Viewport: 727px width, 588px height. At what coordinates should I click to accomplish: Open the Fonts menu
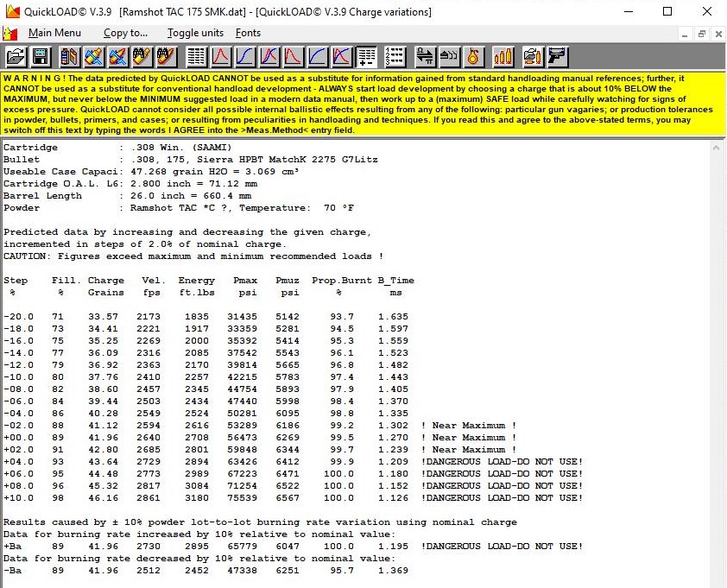tap(248, 33)
